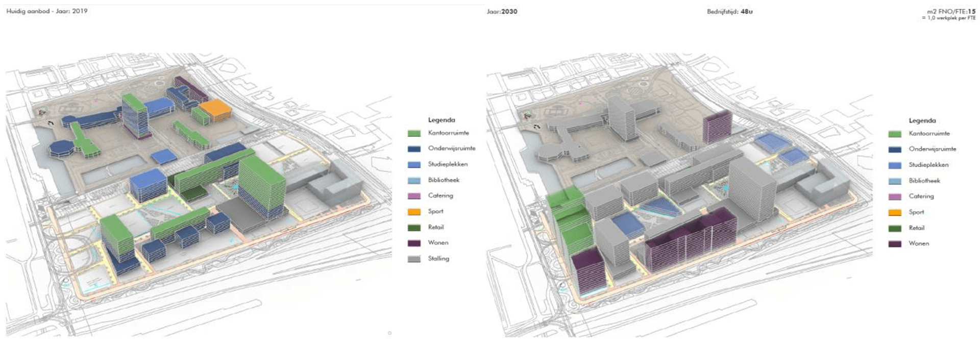
Task: Click the 'Legenda' heading of the 2030 model
Action: [x=922, y=120]
